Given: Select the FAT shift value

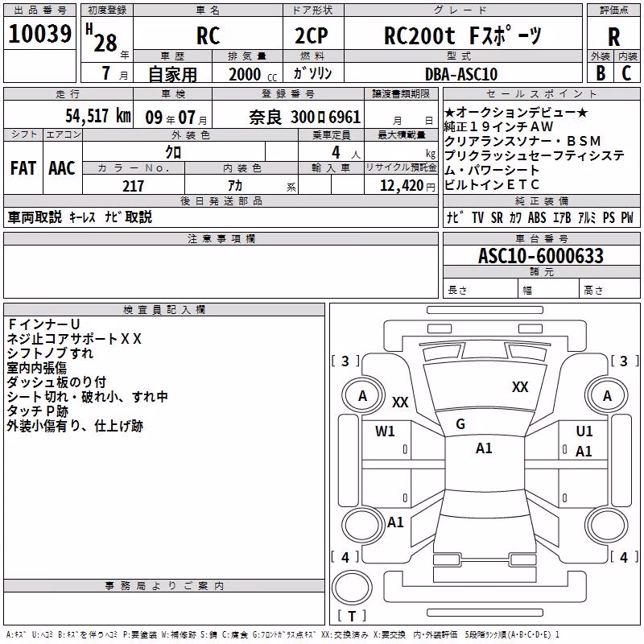Looking at the screenshot, I should point(23,167).
